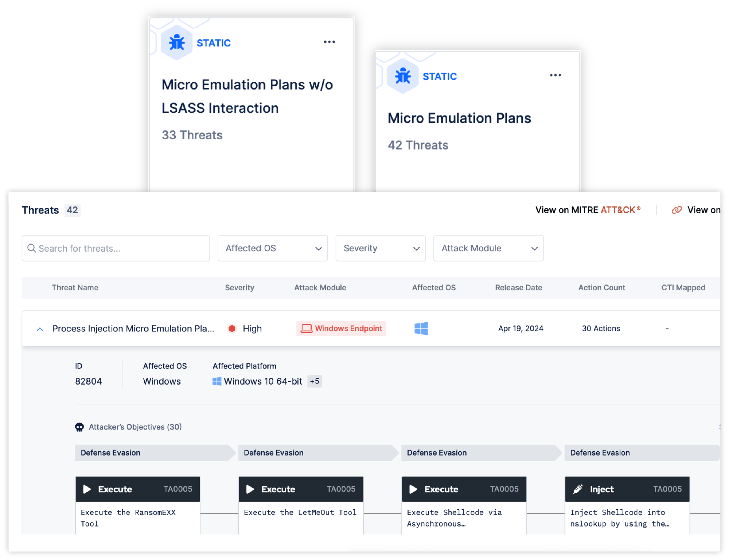Sort by Release Date column header

click(x=518, y=288)
